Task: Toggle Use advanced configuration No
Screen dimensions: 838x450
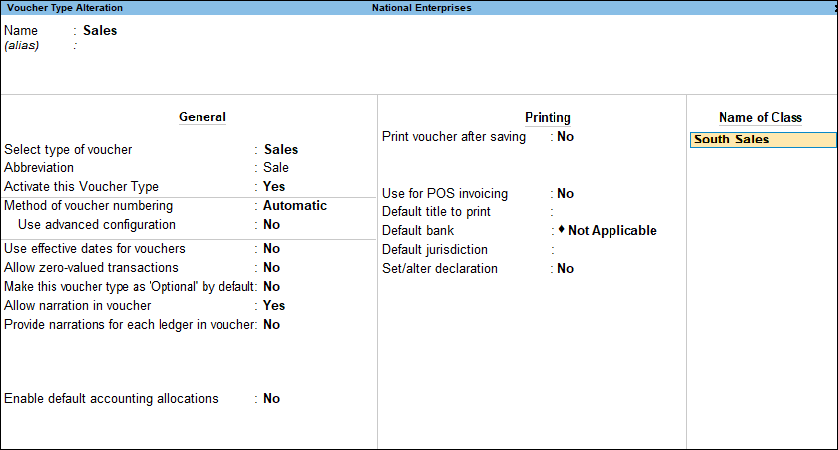Action: point(271,224)
